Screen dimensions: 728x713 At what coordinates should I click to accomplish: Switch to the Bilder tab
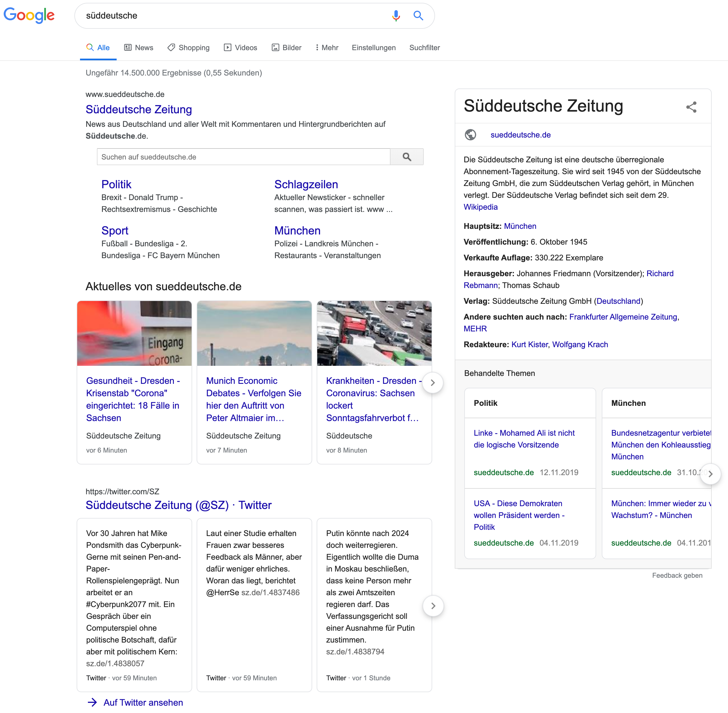click(x=286, y=48)
